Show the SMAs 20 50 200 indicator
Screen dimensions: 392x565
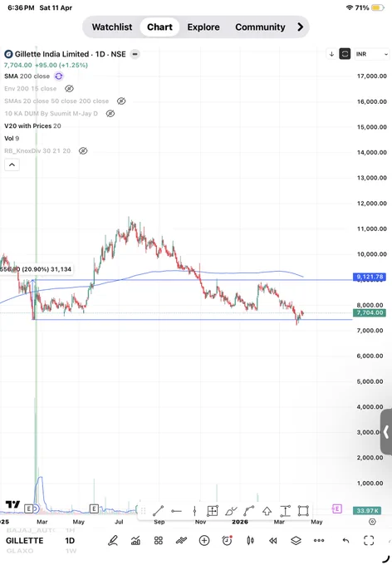pos(121,101)
